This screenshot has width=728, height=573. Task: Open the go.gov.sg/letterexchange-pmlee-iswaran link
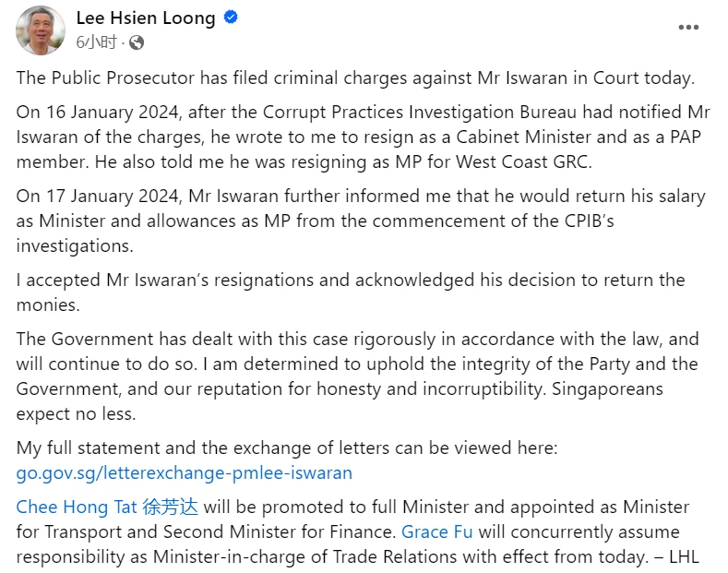185,472
